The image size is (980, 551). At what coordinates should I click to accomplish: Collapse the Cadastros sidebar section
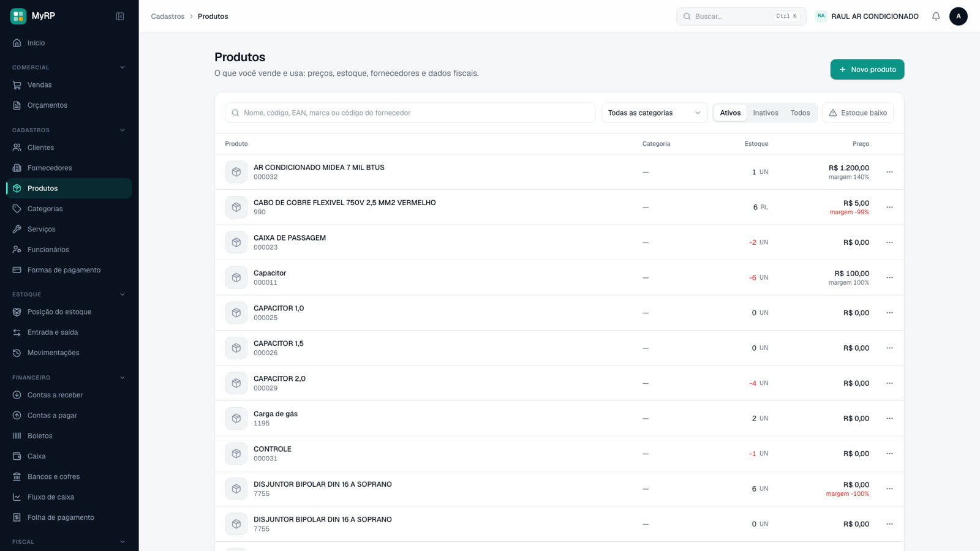coord(69,130)
